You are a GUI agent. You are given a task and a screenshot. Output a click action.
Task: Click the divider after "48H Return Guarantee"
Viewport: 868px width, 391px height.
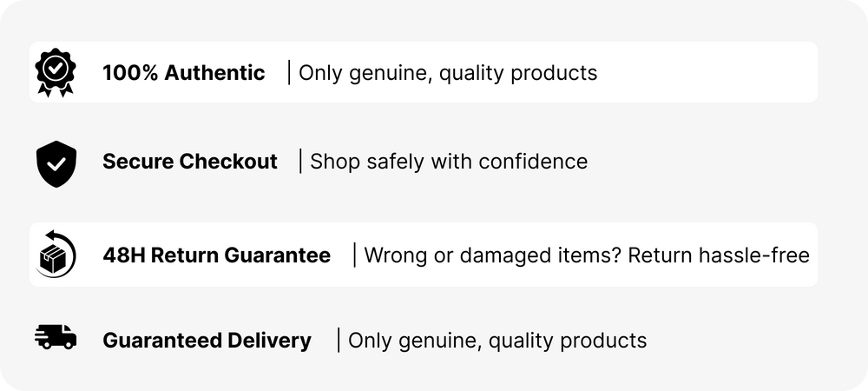tap(354, 255)
